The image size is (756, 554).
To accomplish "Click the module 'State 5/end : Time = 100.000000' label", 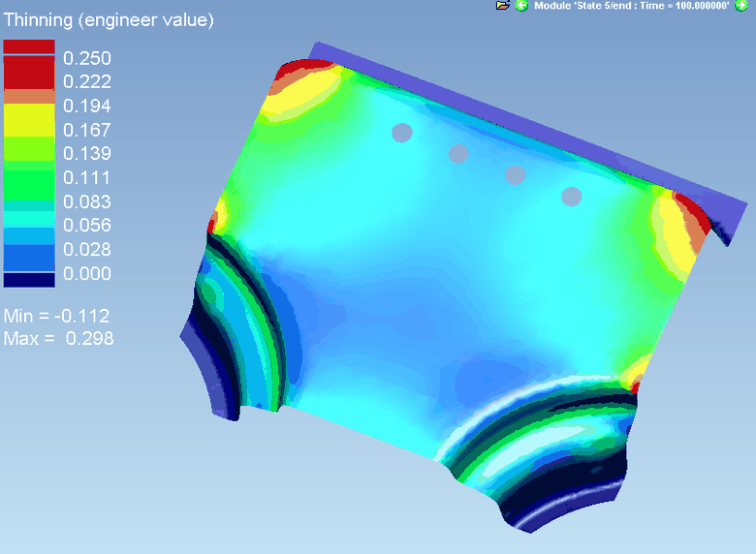I will 632,6.
